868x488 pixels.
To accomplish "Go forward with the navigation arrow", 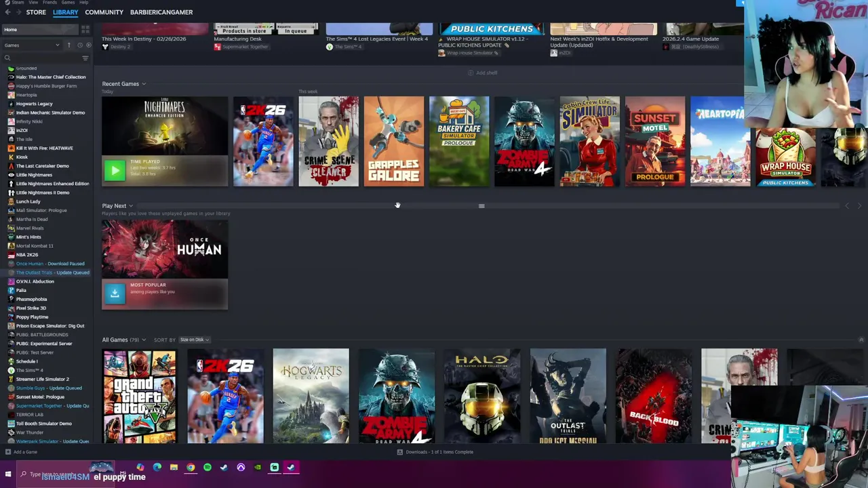I will tap(18, 12).
